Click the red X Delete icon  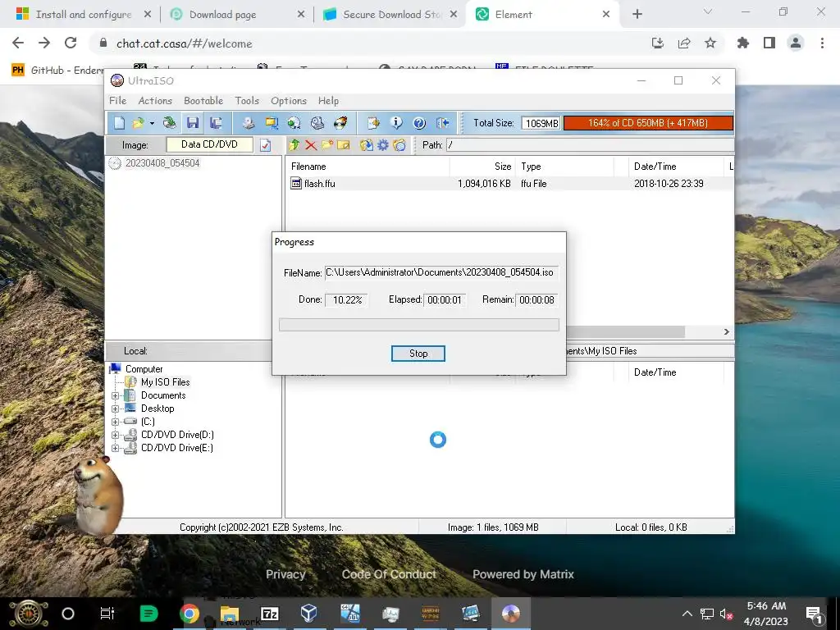[x=311, y=144]
